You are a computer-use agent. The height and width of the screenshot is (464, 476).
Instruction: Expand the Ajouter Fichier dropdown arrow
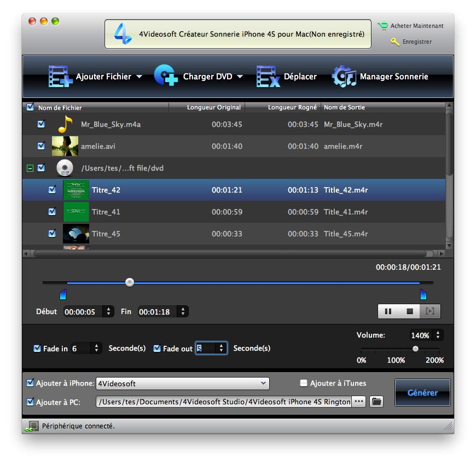[x=139, y=77]
